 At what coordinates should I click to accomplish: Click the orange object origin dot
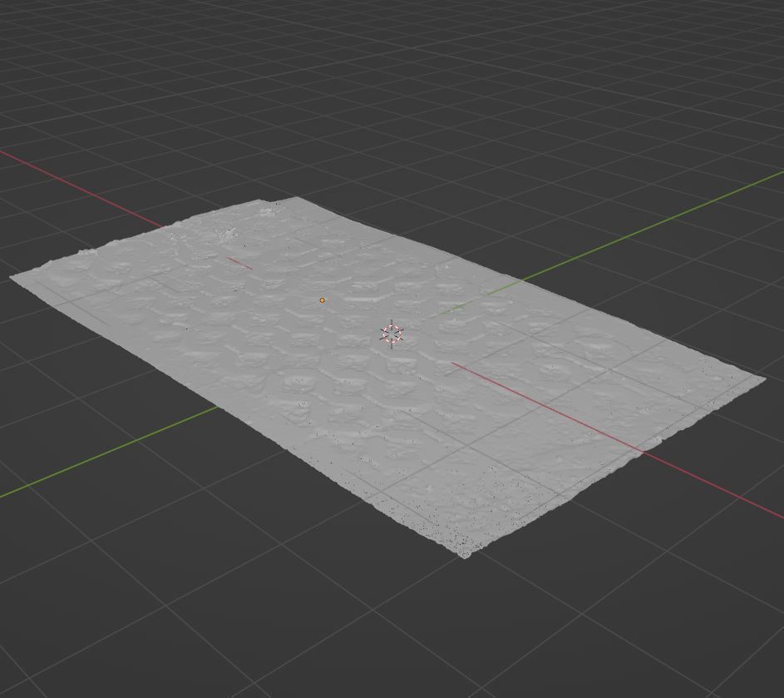322,300
